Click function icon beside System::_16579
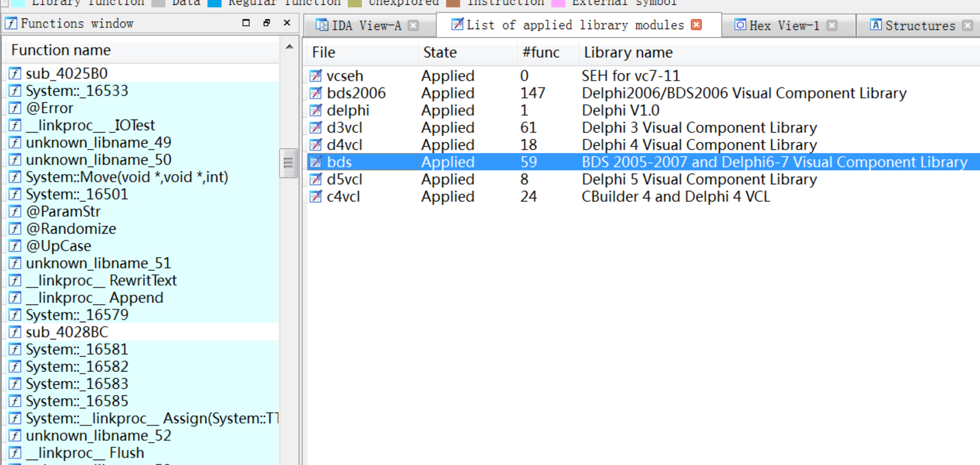 (x=15, y=315)
